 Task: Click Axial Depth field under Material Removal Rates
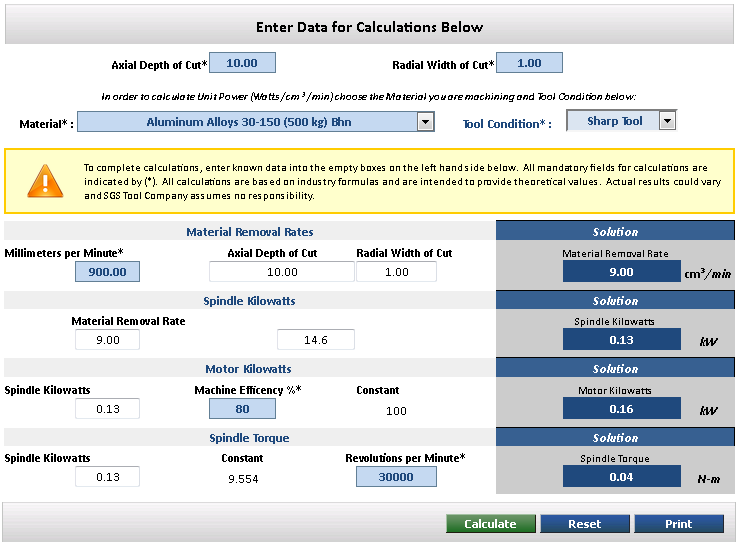[x=281, y=271]
